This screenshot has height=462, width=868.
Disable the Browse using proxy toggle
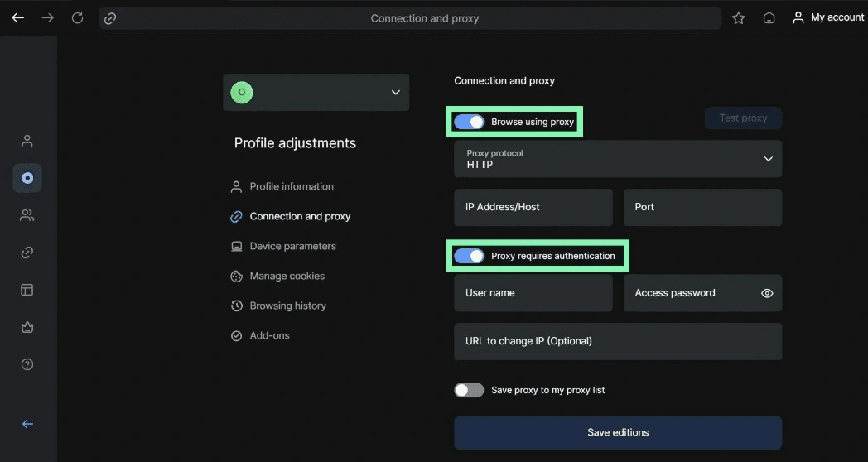(x=469, y=122)
